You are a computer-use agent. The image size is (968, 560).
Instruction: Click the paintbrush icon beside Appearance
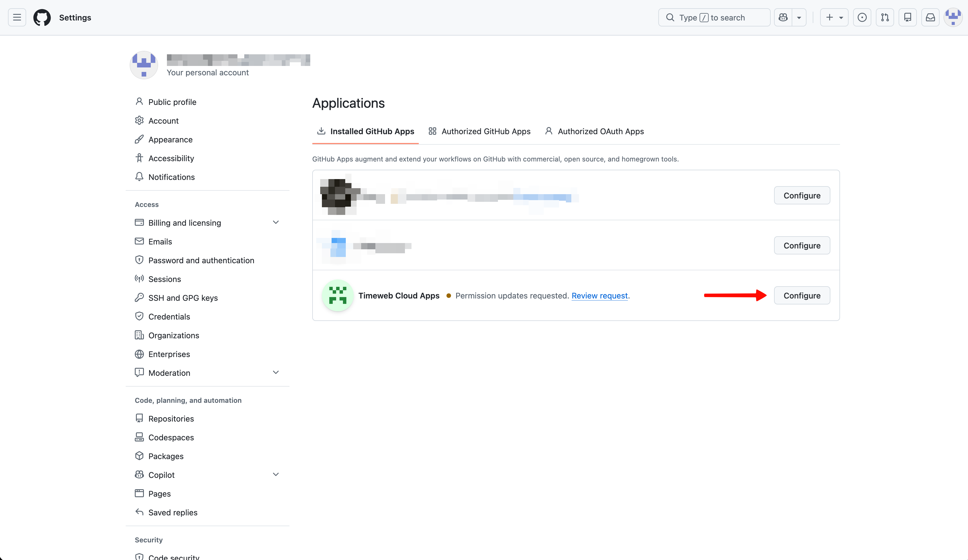[x=139, y=139]
